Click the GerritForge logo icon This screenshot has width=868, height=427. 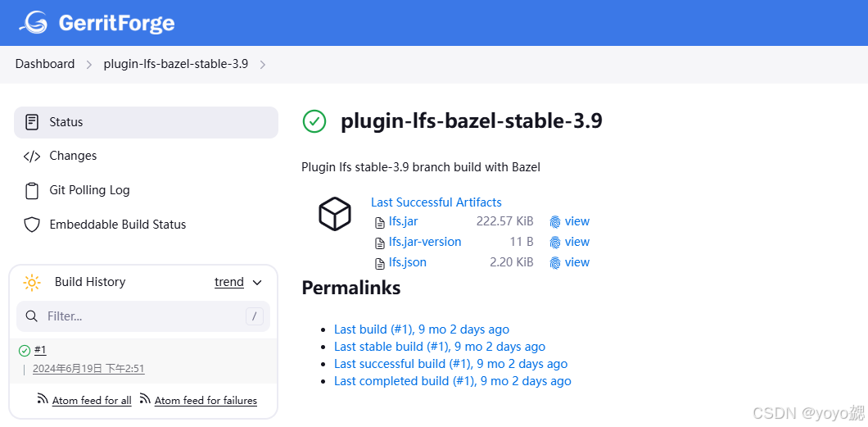pos(34,22)
